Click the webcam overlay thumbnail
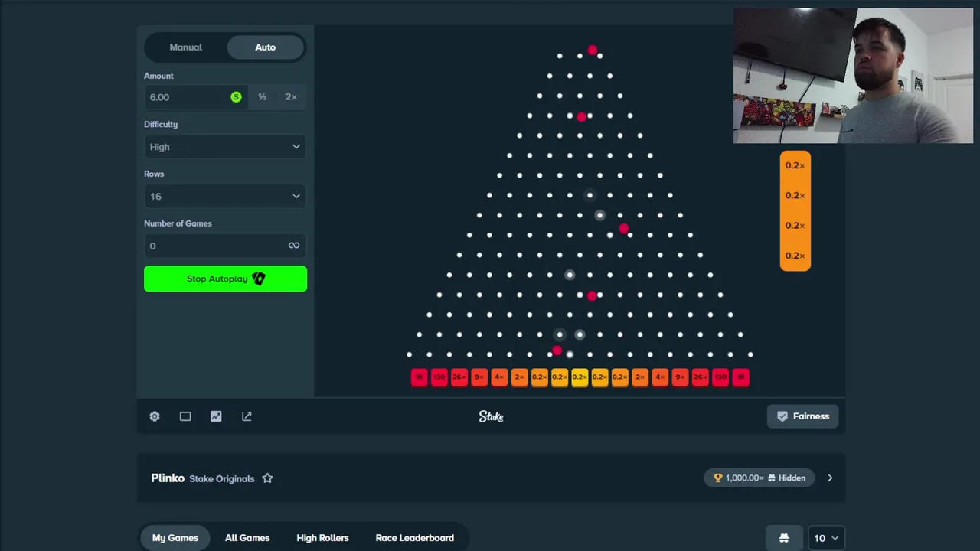Image resolution: width=980 pixels, height=551 pixels. click(x=853, y=76)
